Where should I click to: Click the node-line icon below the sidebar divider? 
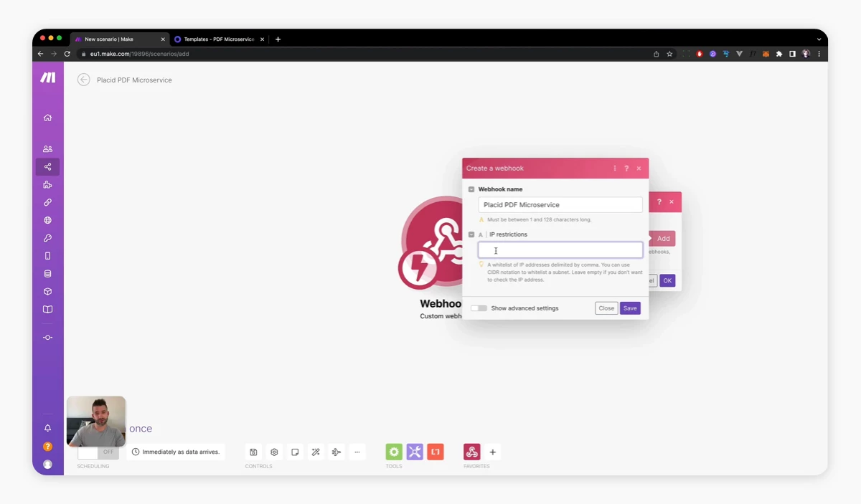pos(47,338)
